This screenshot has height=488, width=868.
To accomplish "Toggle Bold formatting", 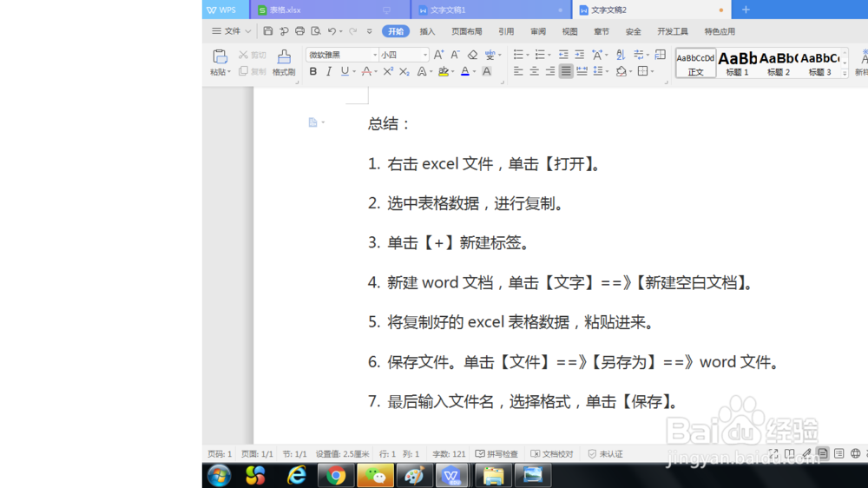I will tap(312, 71).
